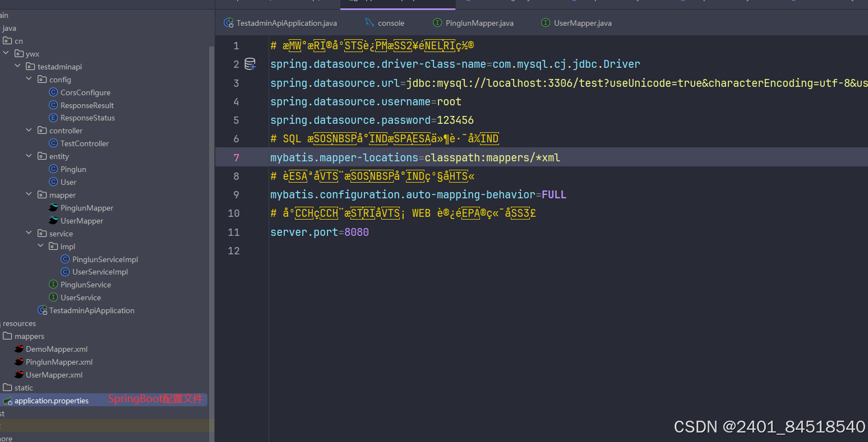This screenshot has height=442, width=868.
Task: Collapse the impl folder
Action: tap(40, 246)
